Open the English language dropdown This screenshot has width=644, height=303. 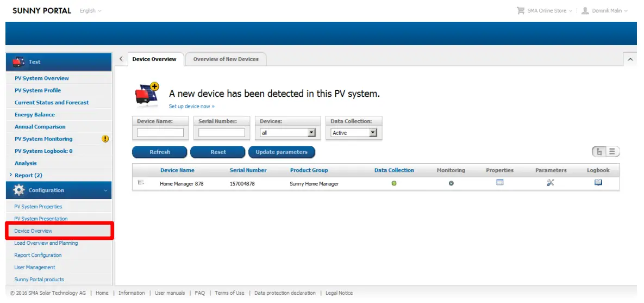coord(90,11)
